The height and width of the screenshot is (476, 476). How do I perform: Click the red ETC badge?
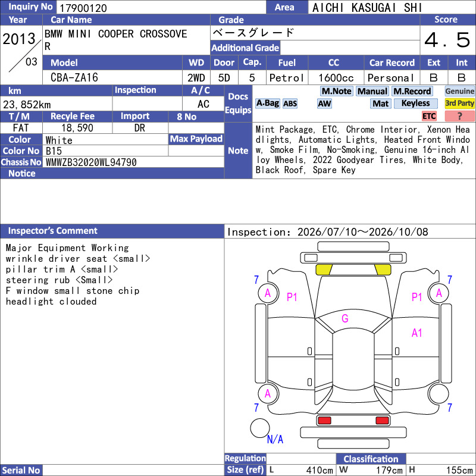tap(429, 116)
